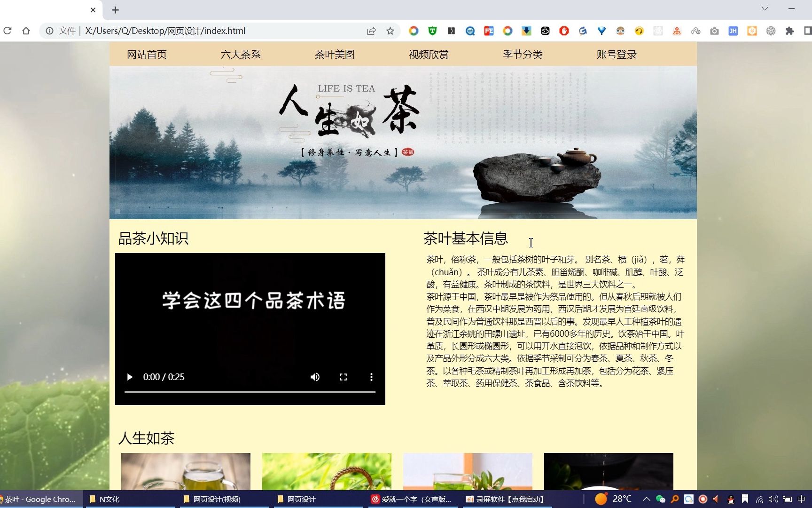The image size is (812, 508).
Task: Open the orange magnifier tray icon
Action: [x=675, y=499]
